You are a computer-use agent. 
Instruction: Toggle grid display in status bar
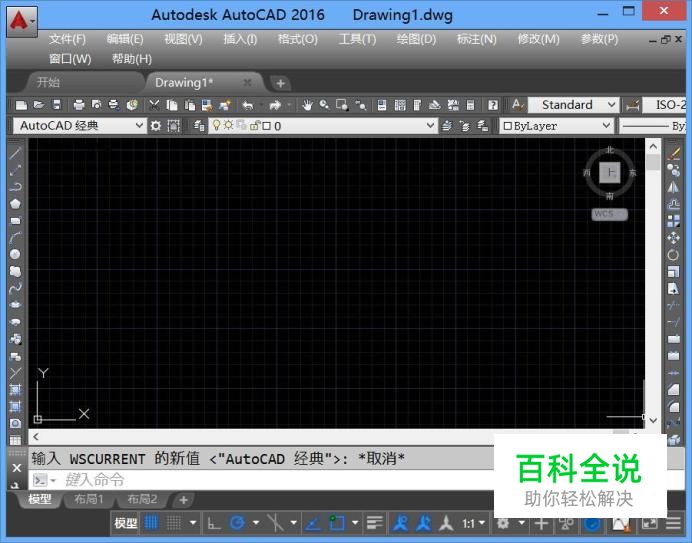pyautogui.click(x=152, y=523)
